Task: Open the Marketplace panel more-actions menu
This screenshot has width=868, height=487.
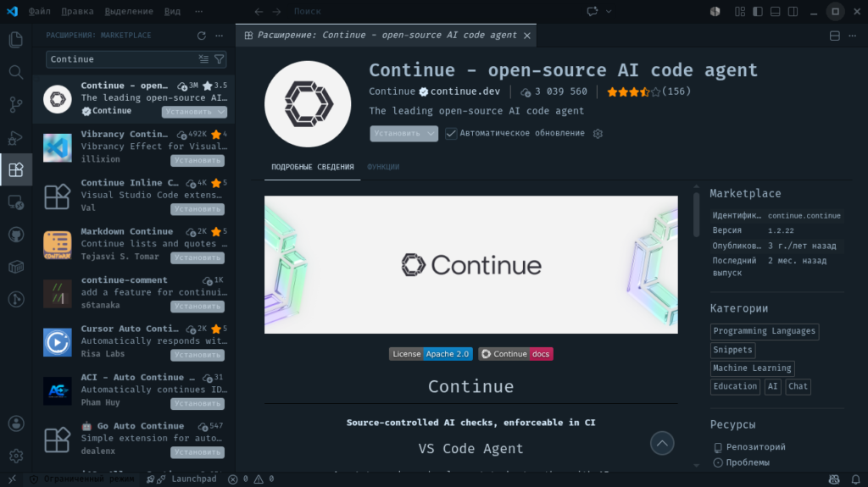Action: click(220, 36)
